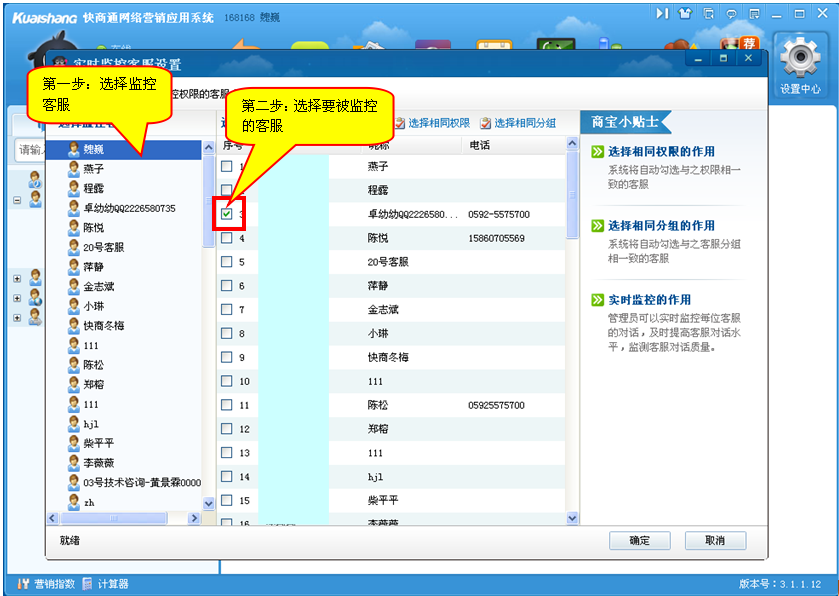
Task: Click the 营销指数 status bar icon
Action: [x=24, y=584]
